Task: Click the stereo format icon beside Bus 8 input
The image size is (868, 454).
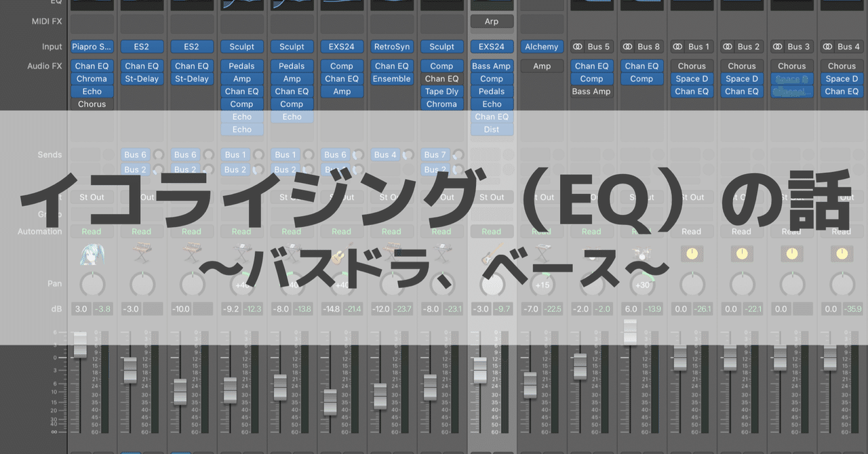Action: 628,47
